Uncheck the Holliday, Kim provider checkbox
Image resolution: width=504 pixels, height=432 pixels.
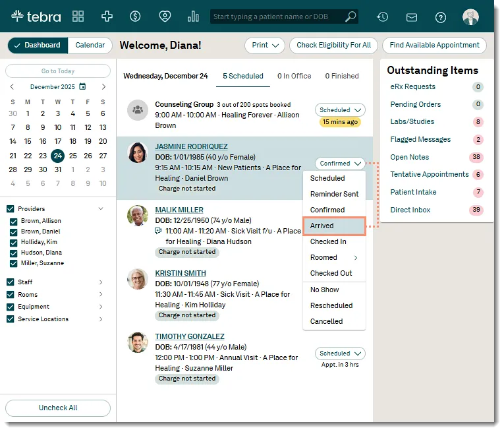tap(13, 243)
